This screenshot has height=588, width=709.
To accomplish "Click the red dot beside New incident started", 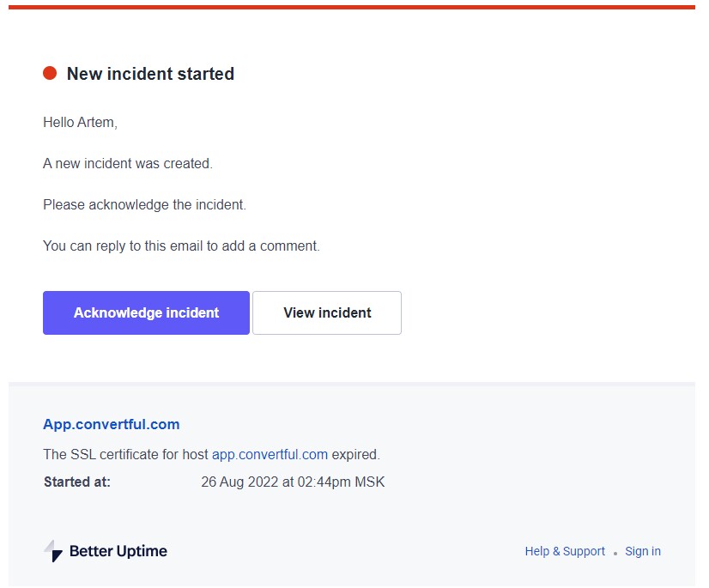I will (x=50, y=73).
